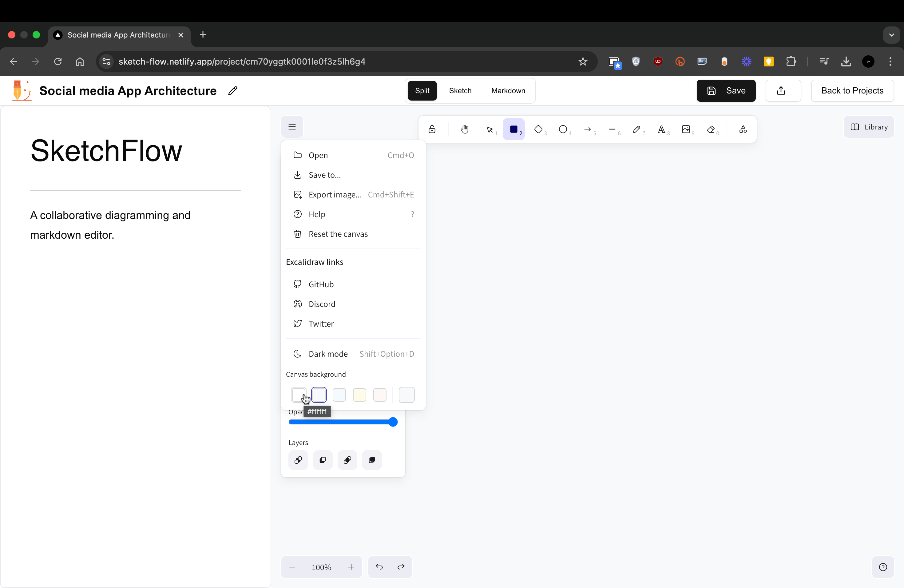Select the Insert image tool
This screenshot has height=588, width=904.
(x=686, y=129)
